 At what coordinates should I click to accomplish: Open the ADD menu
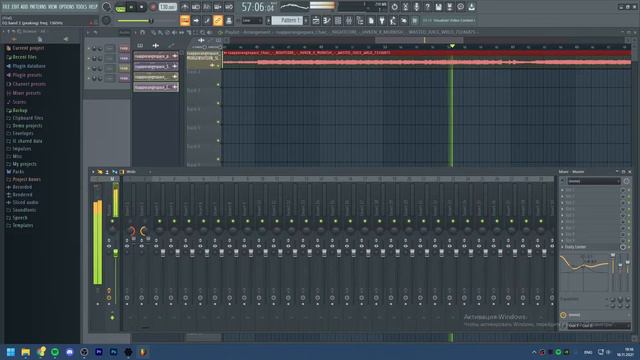[24, 7]
